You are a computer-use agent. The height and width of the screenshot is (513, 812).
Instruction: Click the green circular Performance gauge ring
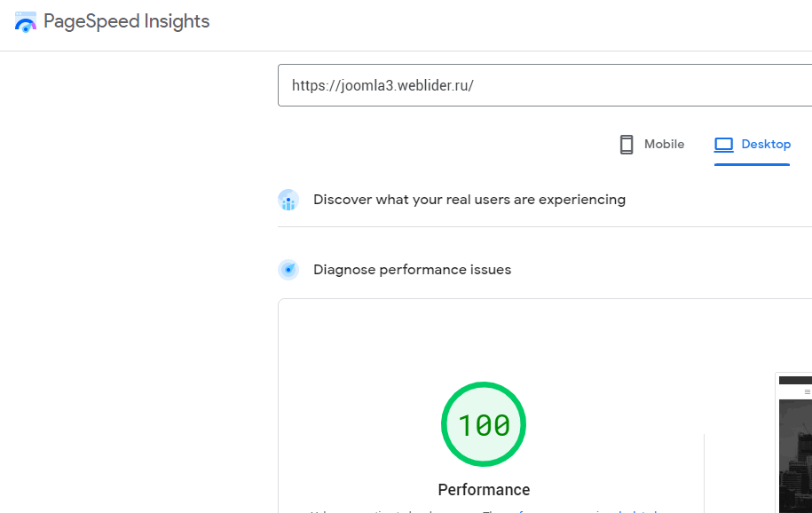(x=484, y=385)
